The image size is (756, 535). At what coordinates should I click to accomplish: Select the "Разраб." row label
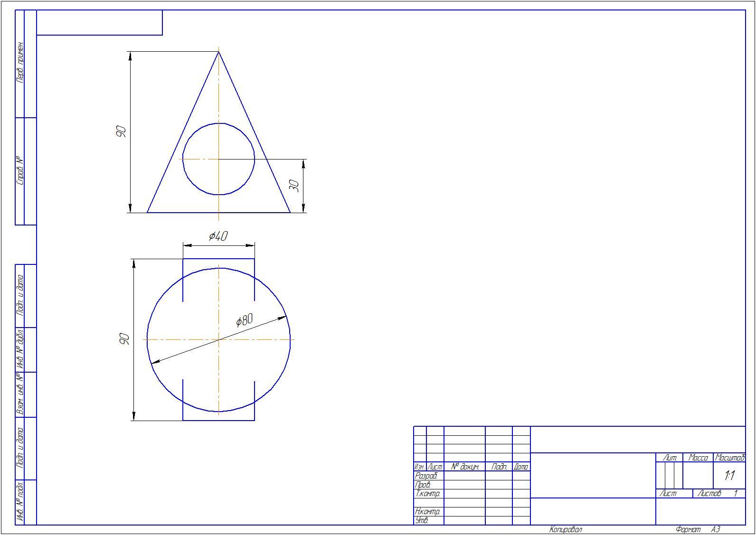[426, 476]
